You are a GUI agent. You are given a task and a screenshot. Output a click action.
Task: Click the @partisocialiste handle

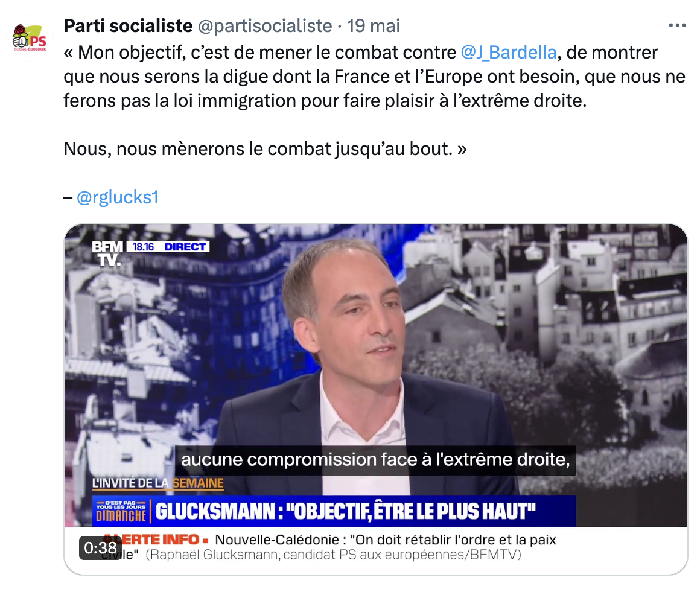pos(265,26)
